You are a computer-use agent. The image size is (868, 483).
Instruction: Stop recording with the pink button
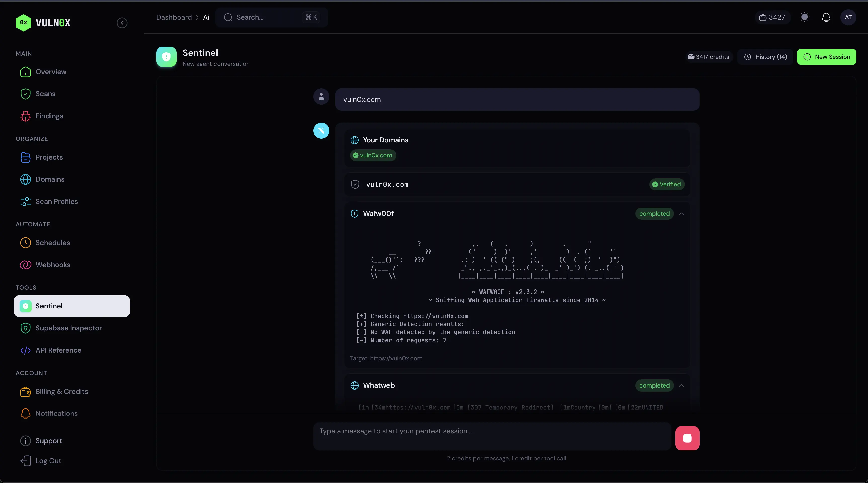[687, 438]
